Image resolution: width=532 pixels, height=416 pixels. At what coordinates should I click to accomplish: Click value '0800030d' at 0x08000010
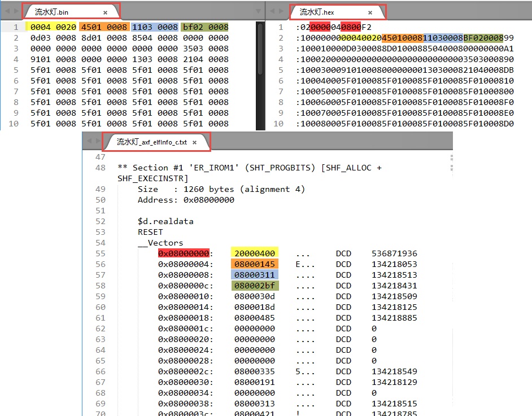255,297
